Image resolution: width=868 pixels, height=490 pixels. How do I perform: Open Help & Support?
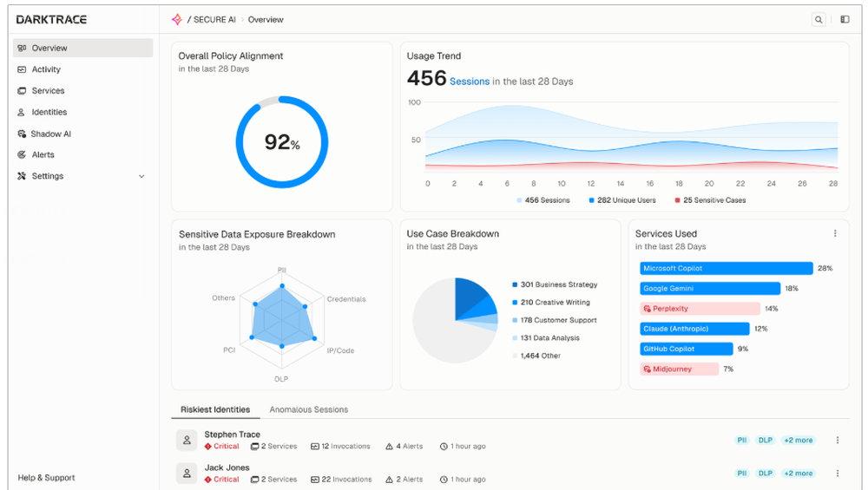tap(46, 478)
